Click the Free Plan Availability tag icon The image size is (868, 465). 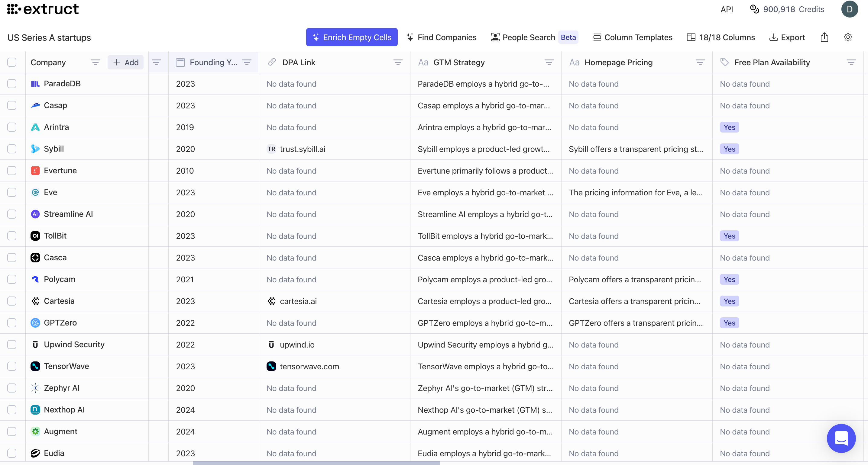tap(724, 62)
